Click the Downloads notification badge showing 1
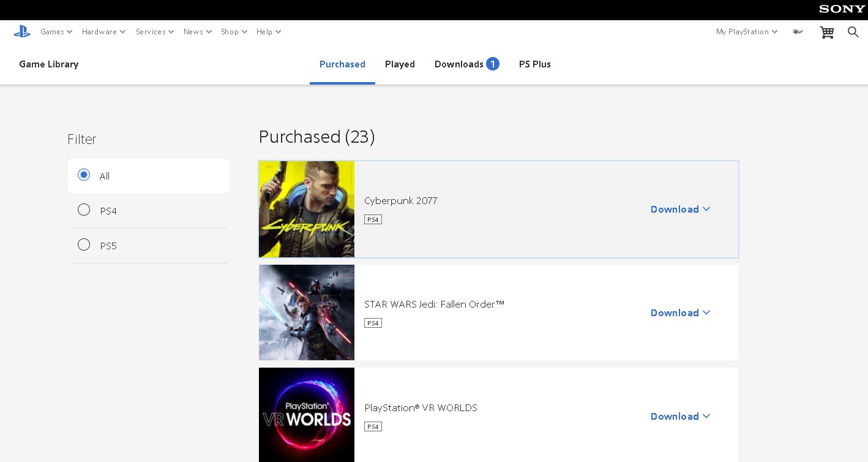The height and width of the screenshot is (462, 868). tap(493, 64)
